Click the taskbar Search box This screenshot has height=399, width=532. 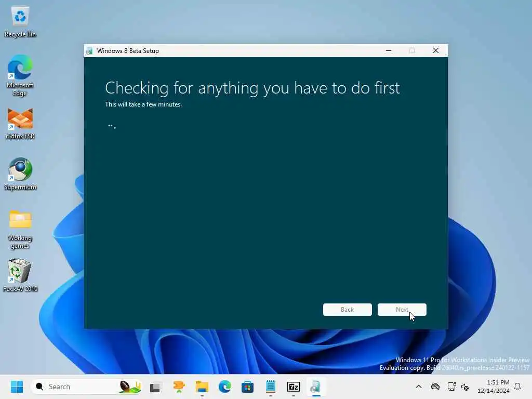(x=87, y=387)
